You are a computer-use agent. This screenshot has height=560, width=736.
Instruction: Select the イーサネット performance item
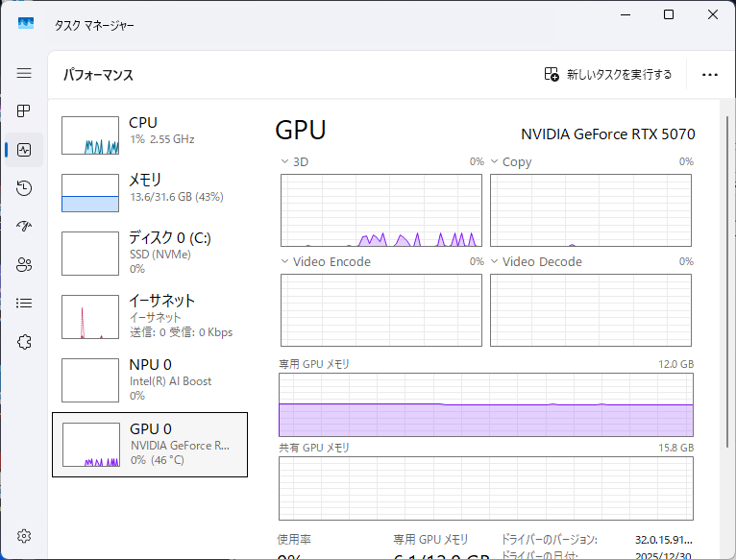(150, 317)
